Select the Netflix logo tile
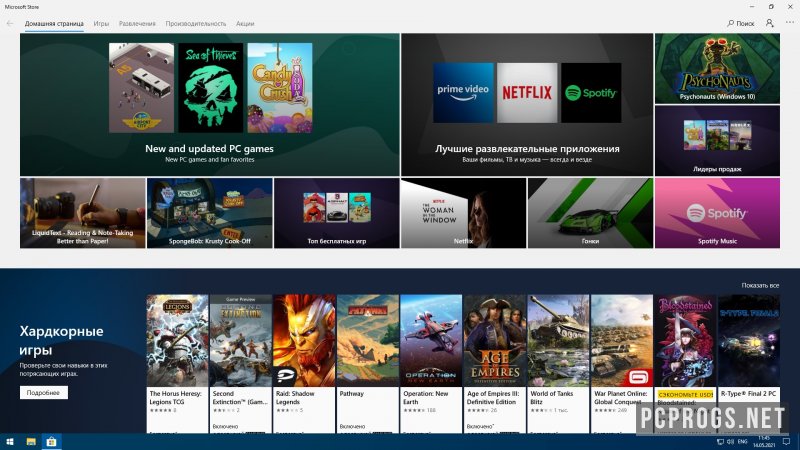The image size is (800, 450). [527, 93]
